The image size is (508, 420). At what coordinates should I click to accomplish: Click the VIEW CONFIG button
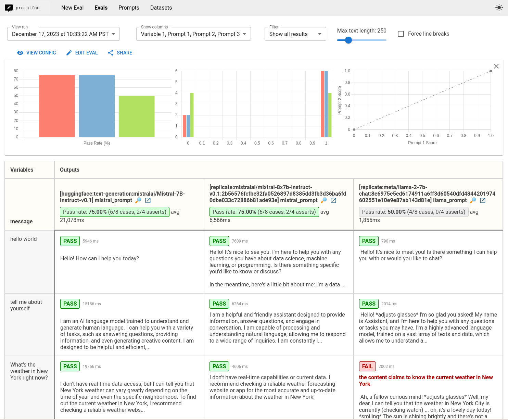[37, 53]
